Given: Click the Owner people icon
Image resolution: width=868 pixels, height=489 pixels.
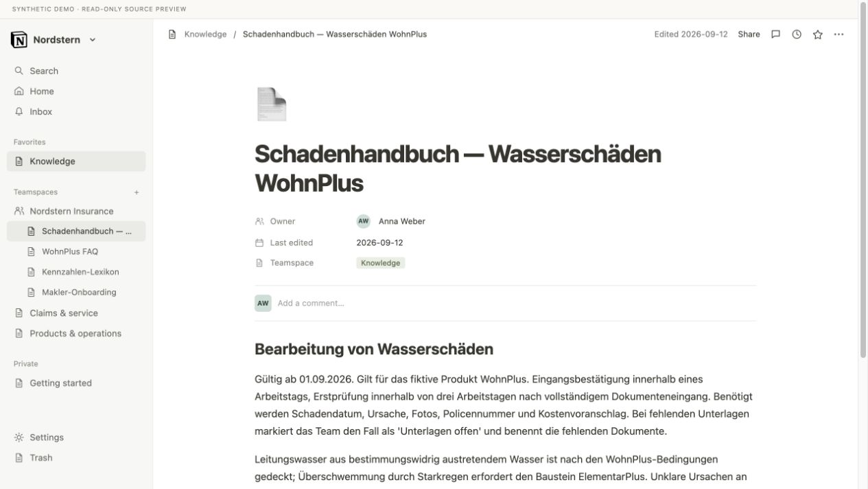Looking at the screenshot, I should 259,221.
